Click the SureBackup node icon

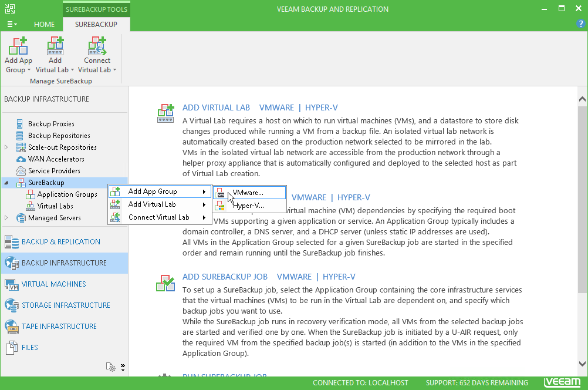pyautogui.click(x=21, y=183)
